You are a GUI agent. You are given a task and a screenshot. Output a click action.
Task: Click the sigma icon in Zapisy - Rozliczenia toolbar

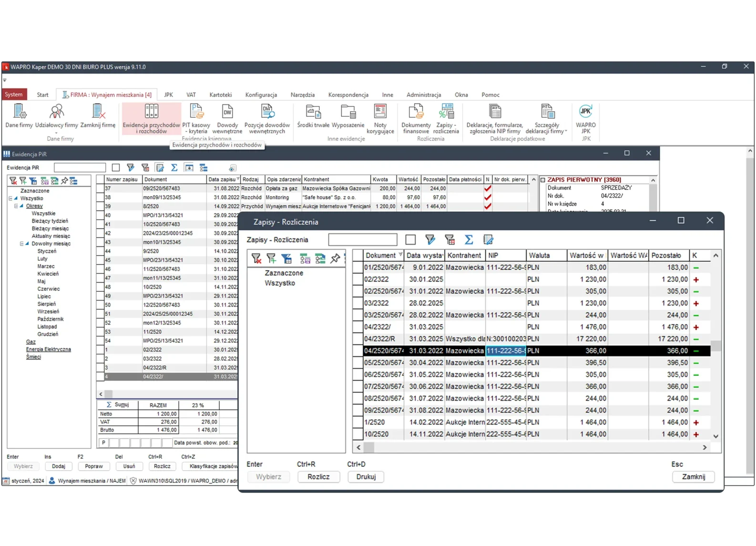tap(469, 240)
